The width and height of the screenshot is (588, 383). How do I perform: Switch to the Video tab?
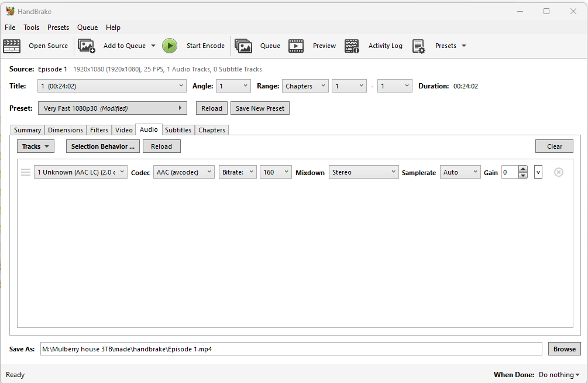124,130
